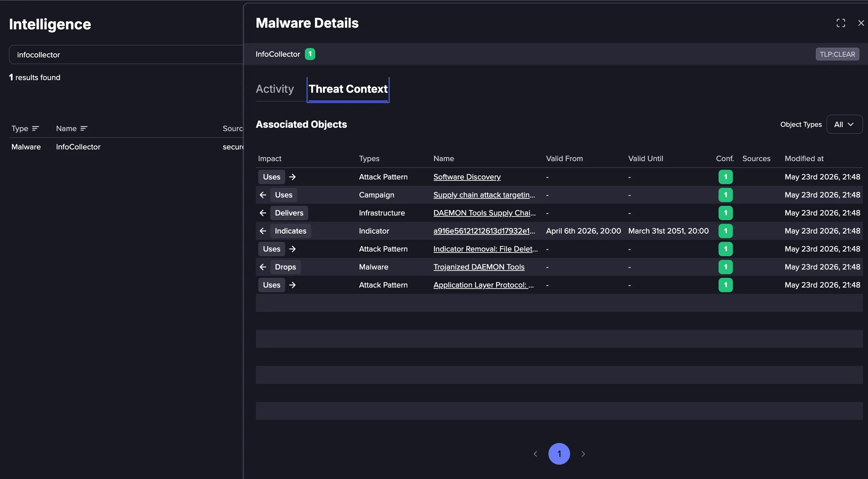Click the TLP:CLEAR tag

click(837, 54)
